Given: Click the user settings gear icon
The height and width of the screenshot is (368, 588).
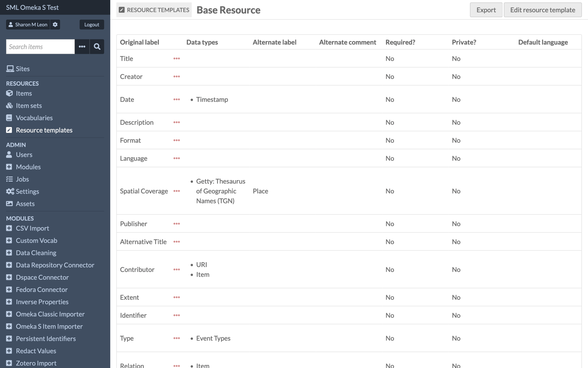Looking at the screenshot, I should tap(55, 25).
